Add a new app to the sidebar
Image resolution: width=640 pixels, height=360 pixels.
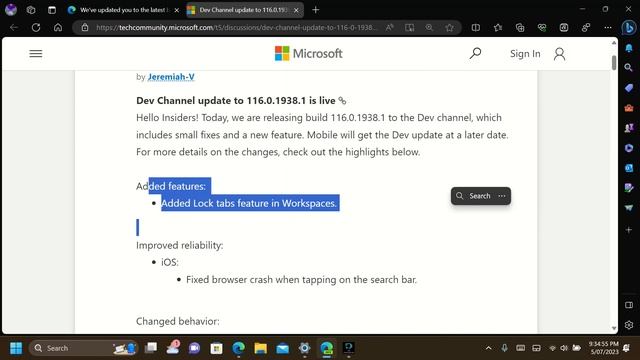pyautogui.click(x=629, y=230)
